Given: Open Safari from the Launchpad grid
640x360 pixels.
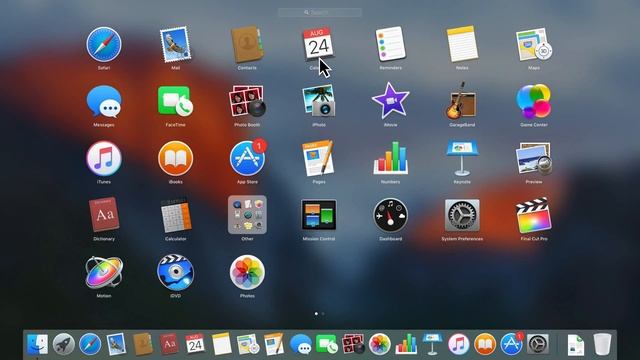Looking at the screenshot, I should tap(104, 44).
